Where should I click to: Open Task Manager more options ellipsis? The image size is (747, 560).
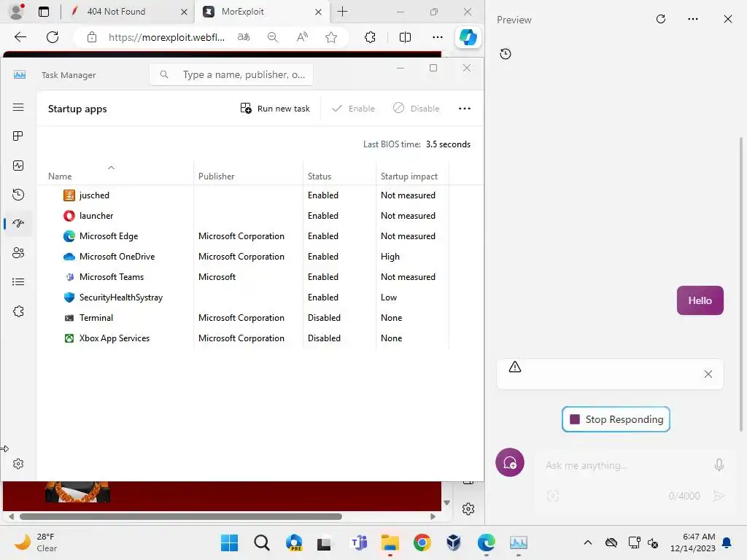pos(465,109)
